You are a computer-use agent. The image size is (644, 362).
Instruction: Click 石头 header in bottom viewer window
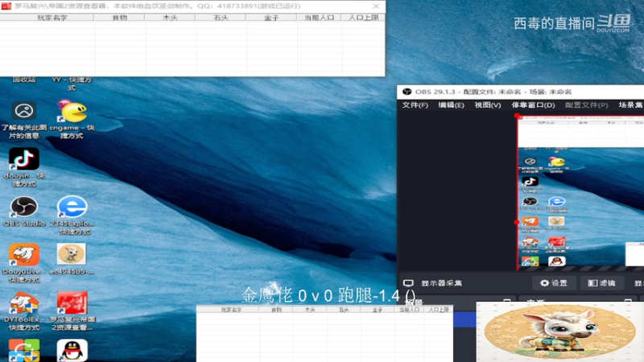tap(344, 310)
